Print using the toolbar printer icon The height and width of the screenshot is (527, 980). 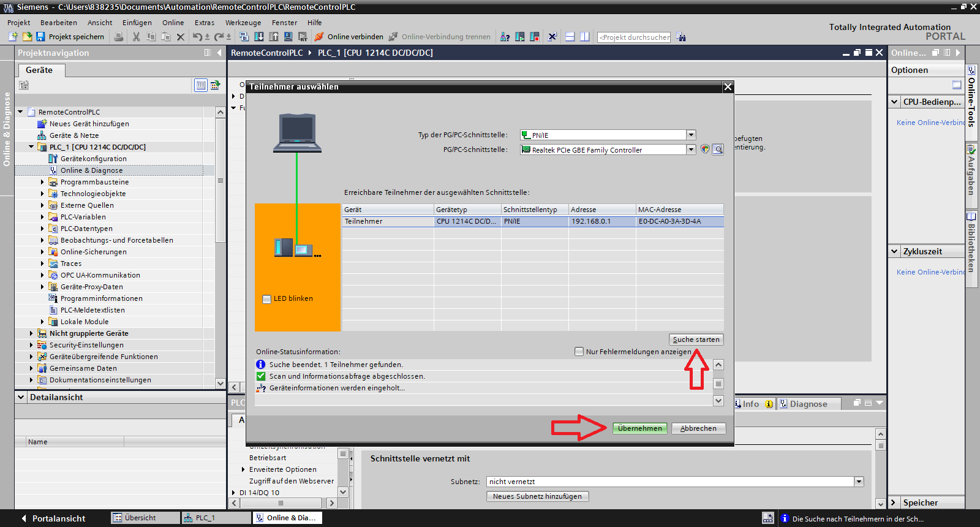tap(119, 37)
